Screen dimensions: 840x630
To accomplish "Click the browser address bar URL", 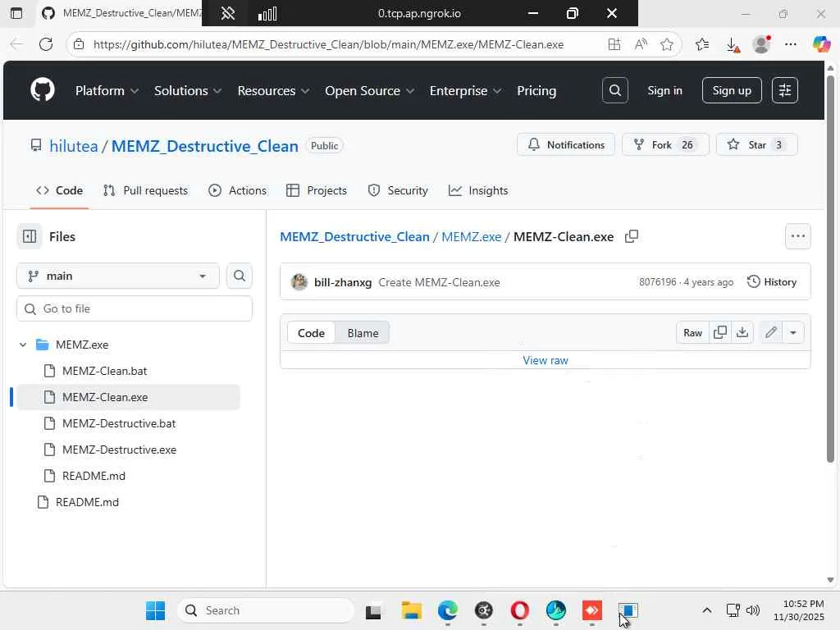I will pos(328,44).
